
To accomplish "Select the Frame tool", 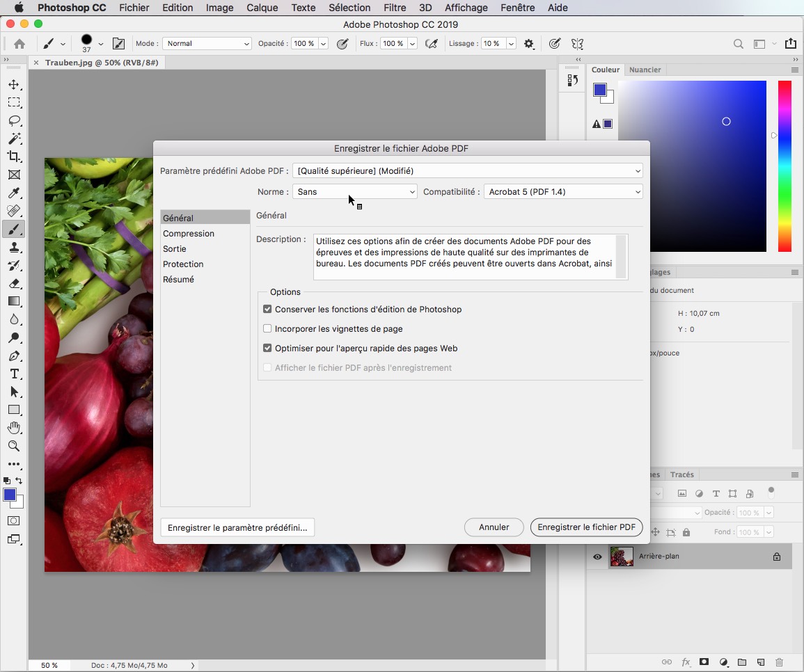I will point(14,175).
